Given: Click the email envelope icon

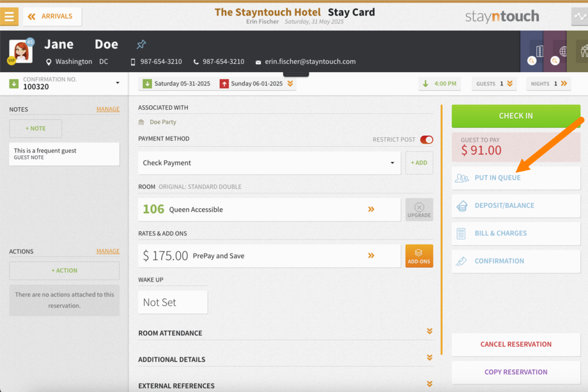Looking at the screenshot, I should tap(258, 62).
